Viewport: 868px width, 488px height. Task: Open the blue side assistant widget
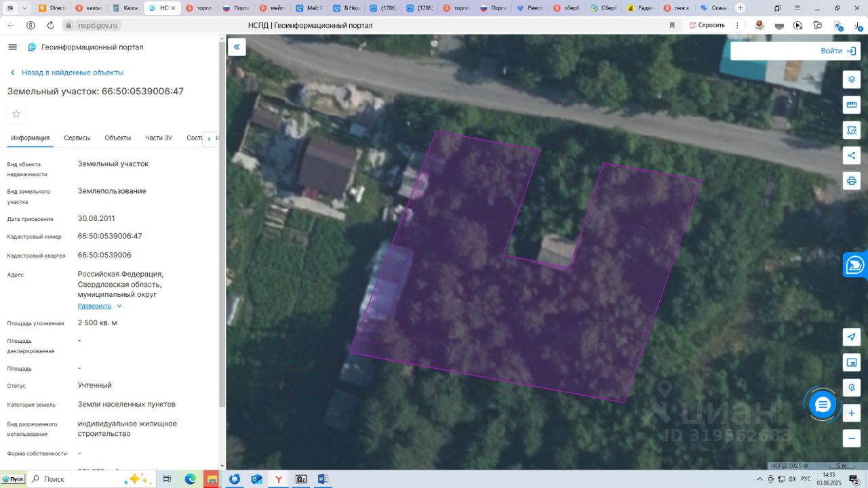pyautogui.click(x=856, y=265)
